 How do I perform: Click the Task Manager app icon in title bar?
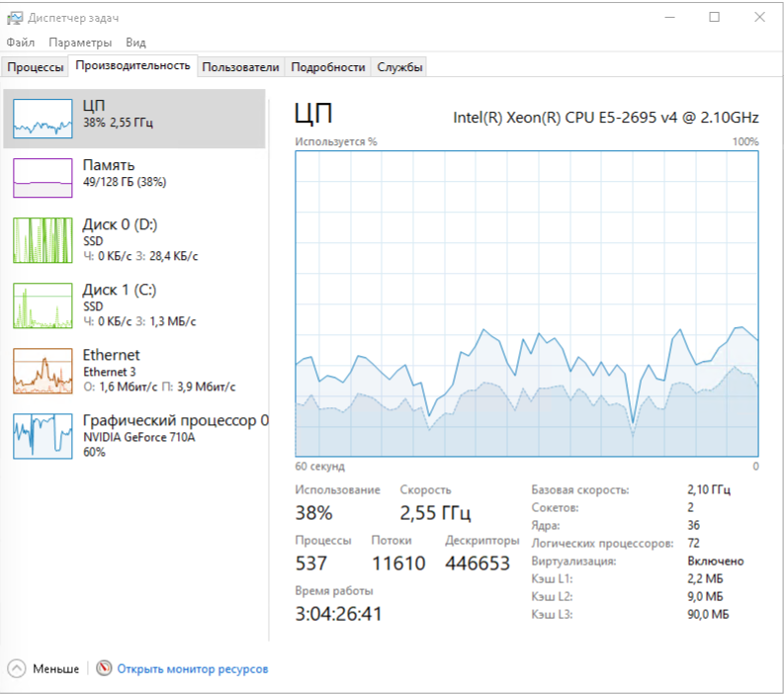(15, 18)
